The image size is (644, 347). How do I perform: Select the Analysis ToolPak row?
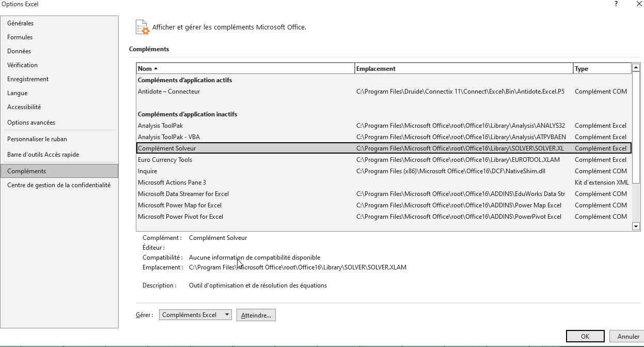[x=384, y=126]
